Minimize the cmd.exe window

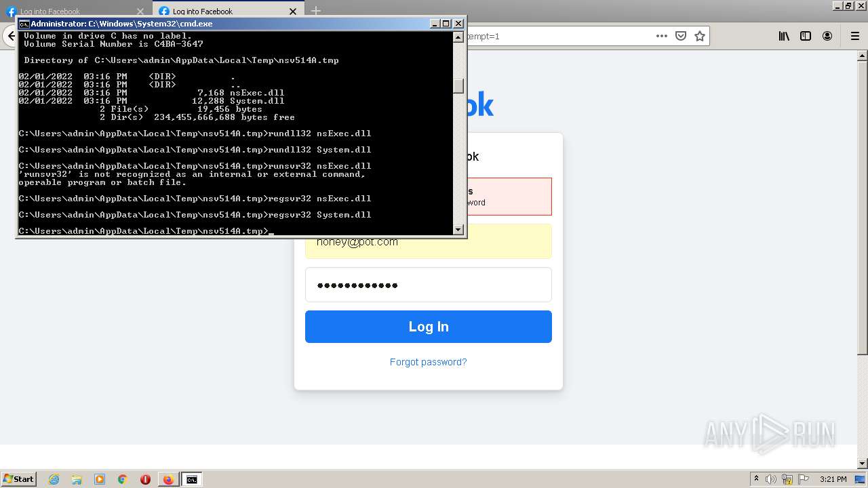[x=435, y=23]
